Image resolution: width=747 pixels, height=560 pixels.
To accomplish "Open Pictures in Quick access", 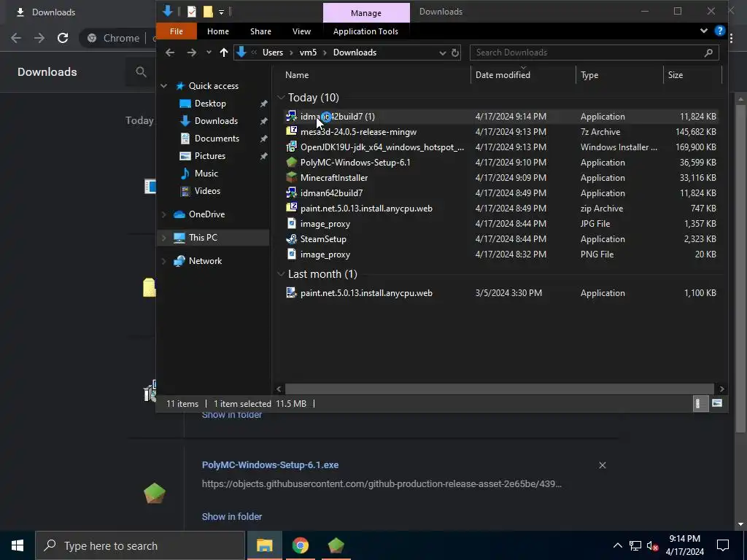I will click(209, 156).
